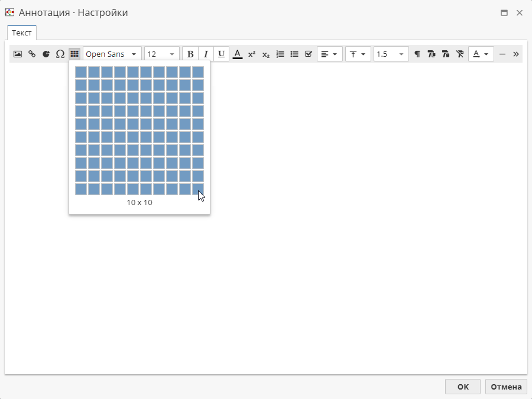Apply superscript formatting
Image resolution: width=532 pixels, height=399 pixels.
(252, 54)
